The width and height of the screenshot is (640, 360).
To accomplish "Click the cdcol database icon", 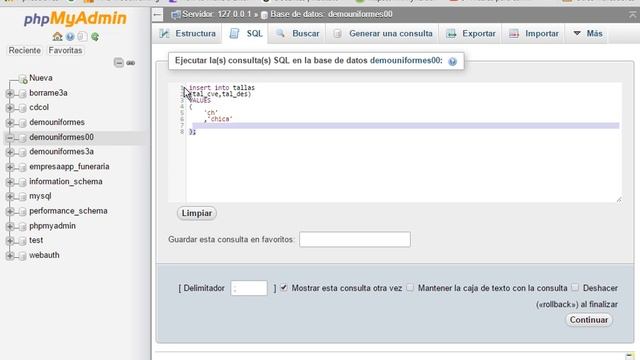I will tap(23, 108).
